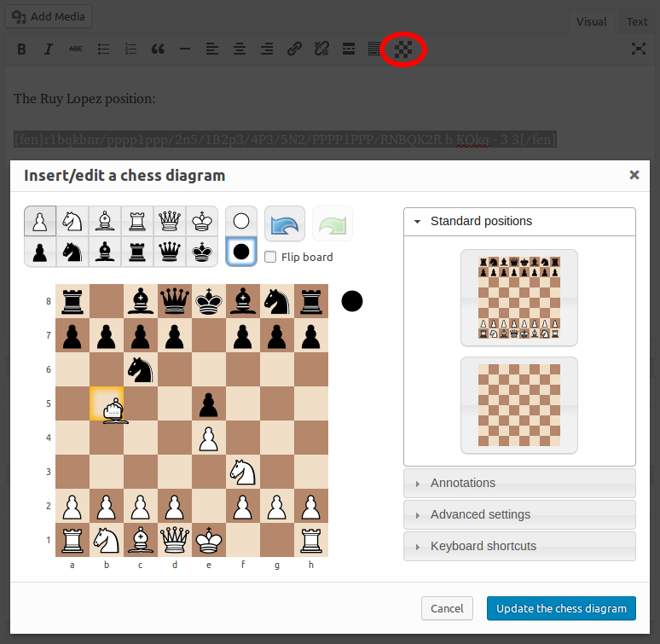The width and height of the screenshot is (660, 644).
Task: Expand the Annotations section
Action: pos(519,483)
